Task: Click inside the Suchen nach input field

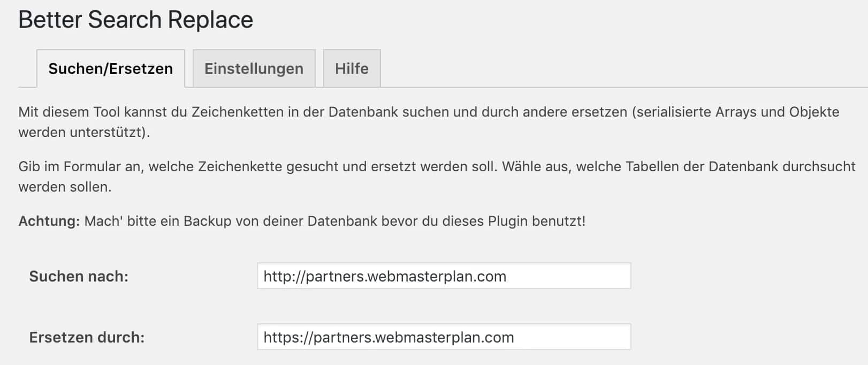Action: tap(444, 276)
